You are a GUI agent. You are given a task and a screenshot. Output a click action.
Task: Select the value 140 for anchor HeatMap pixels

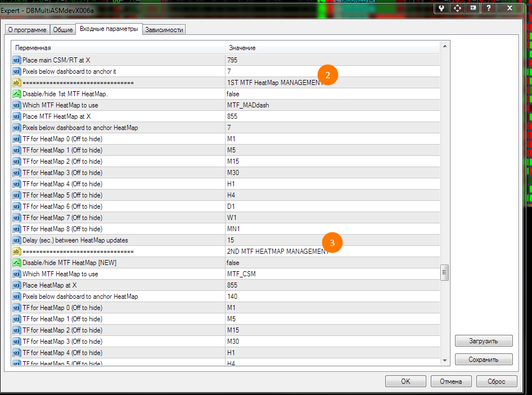tap(332, 297)
